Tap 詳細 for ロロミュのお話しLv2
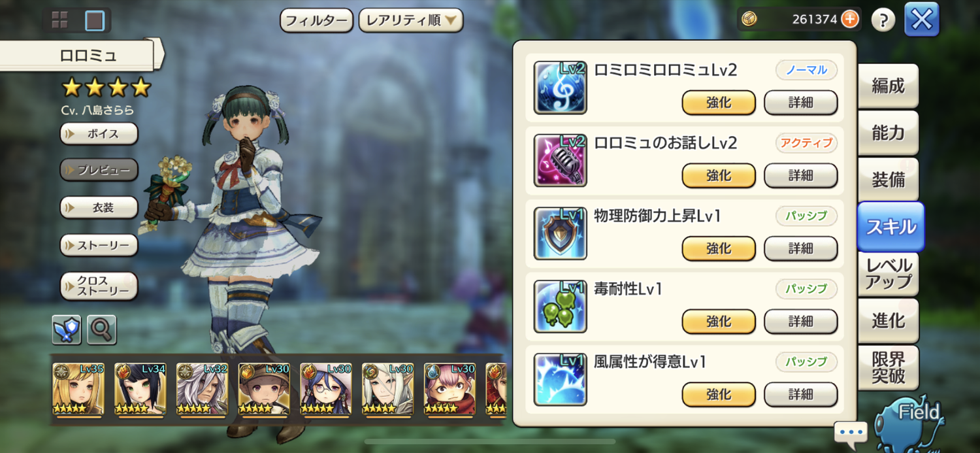This screenshot has height=453, width=980. 800,175
